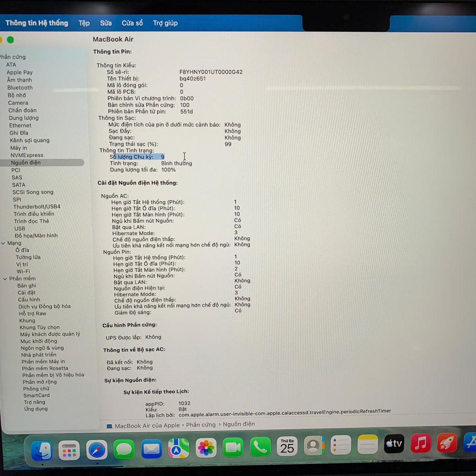
Task: Open the Notes app in the Dock
Action: click(367, 444)
